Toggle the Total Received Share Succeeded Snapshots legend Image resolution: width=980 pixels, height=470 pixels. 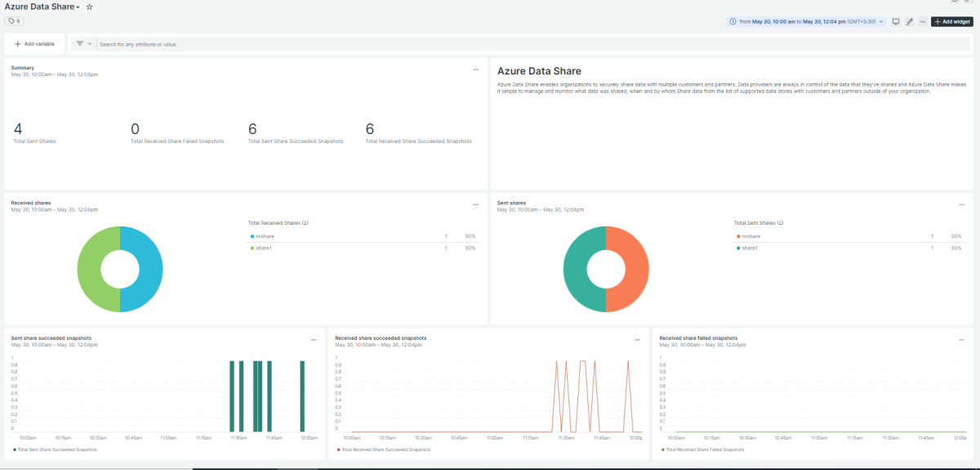coord(383,450)
